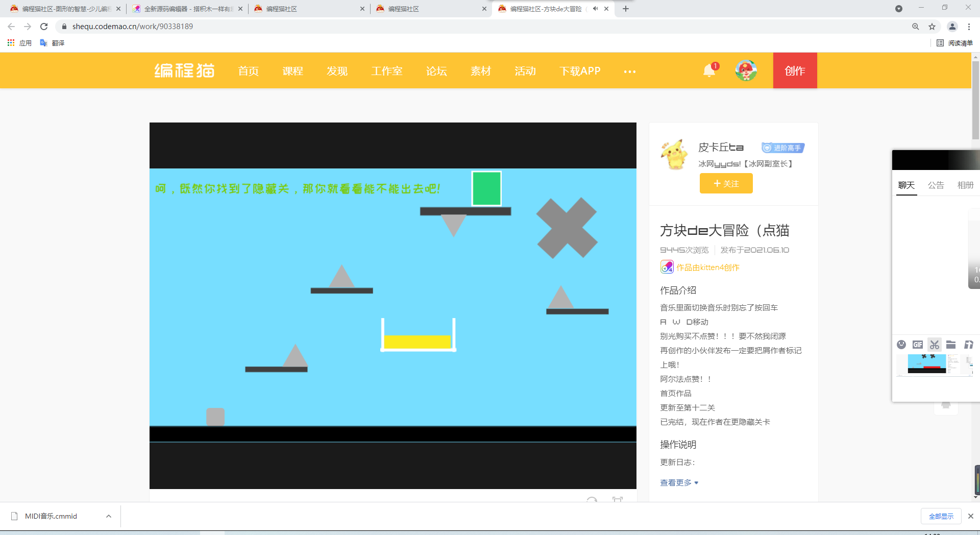This screenshot has height=535, width=980.
Task: Close the 全新源码编辑器 tab
Action: point(240,9)
